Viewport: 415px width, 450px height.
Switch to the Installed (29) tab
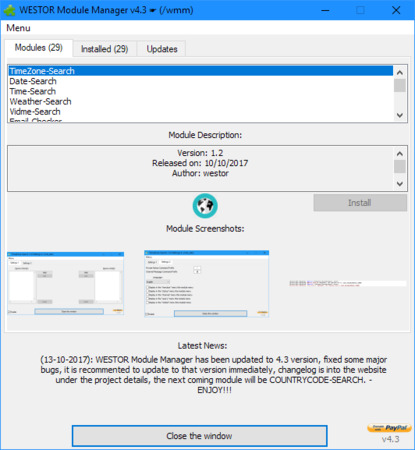pyautogui.click(x=105, y=49)
